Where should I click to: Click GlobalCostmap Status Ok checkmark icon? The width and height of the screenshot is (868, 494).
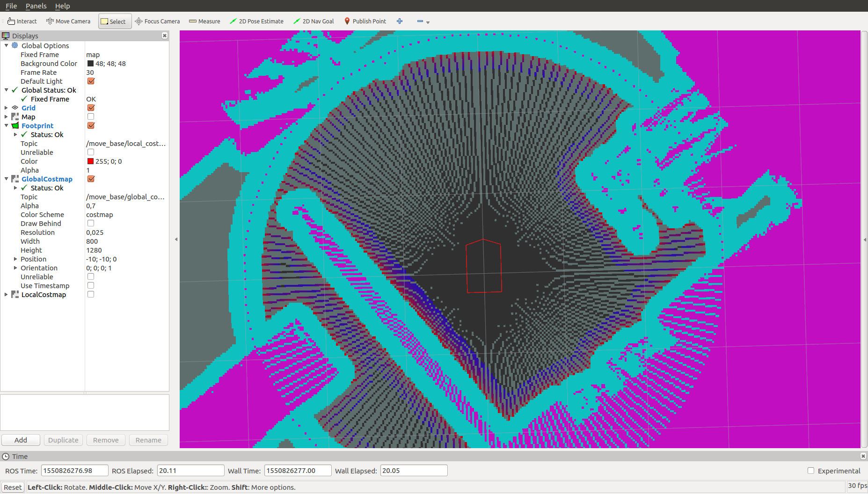(24, 188)
